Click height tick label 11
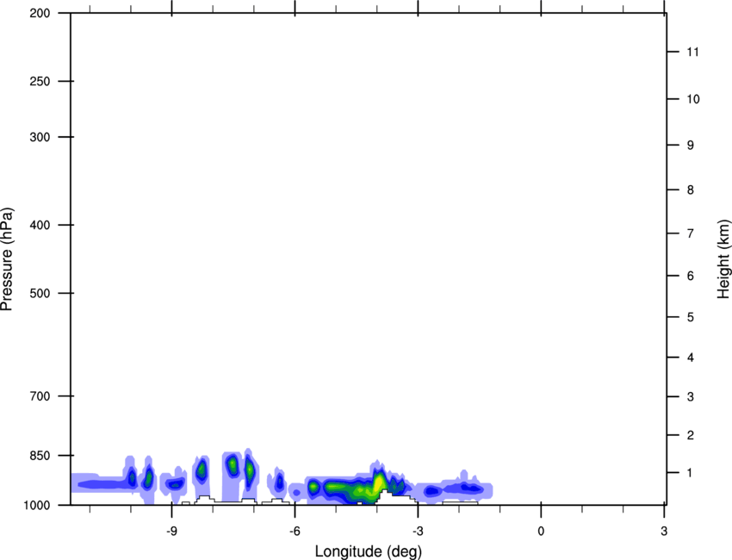 point(692,52)
